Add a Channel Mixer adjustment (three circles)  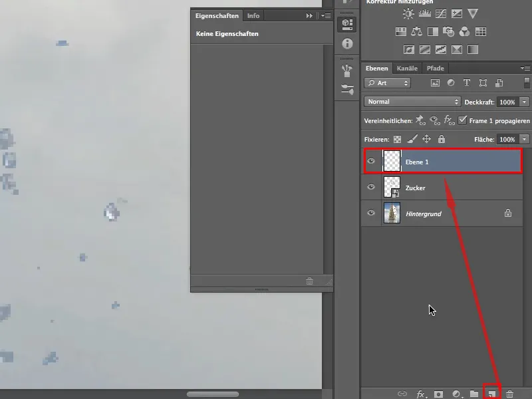[x=464, y=31]
